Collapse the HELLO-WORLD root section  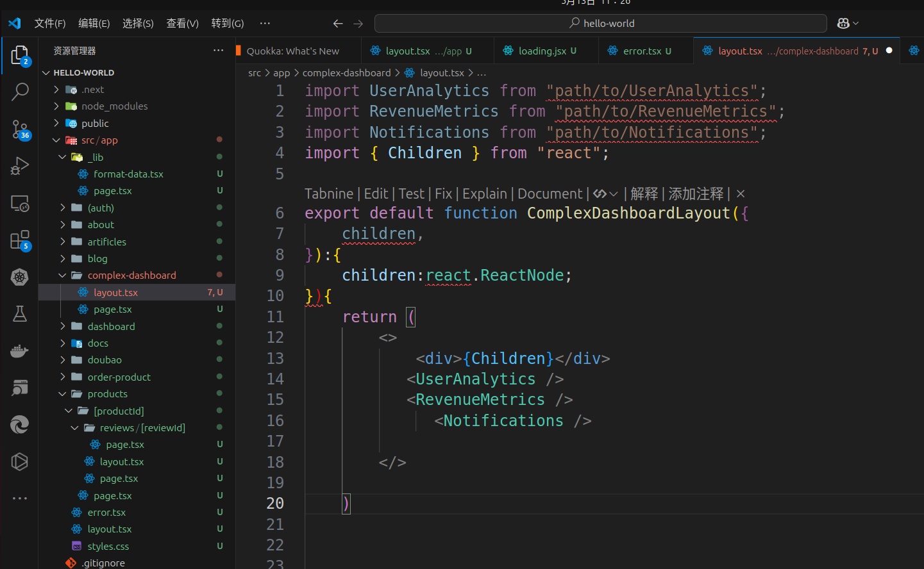[83, 73]
